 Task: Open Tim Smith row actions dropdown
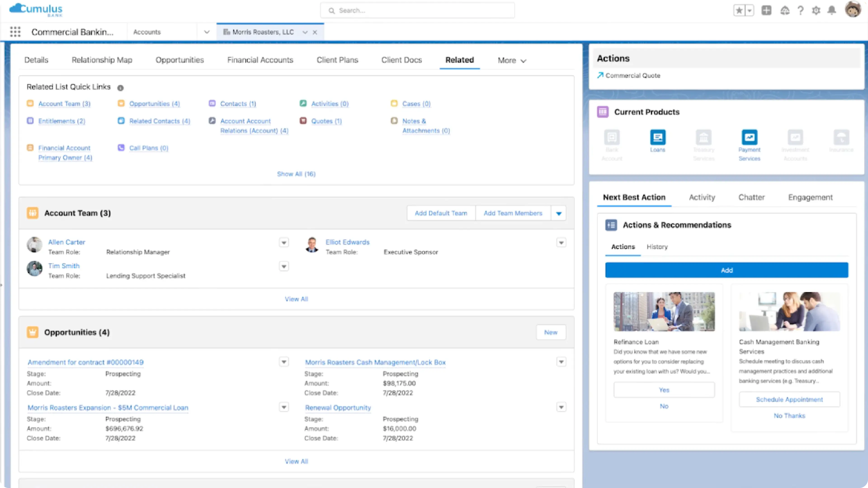click(x=284, y=266)
